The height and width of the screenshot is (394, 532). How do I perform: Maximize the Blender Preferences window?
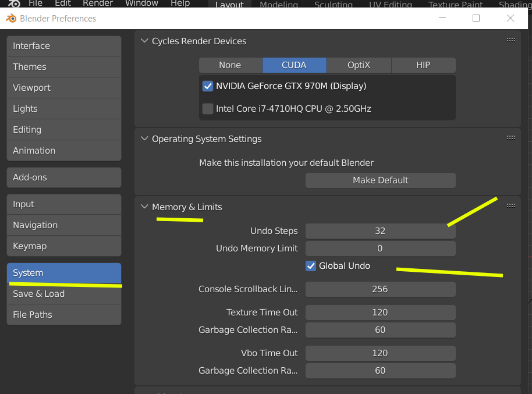[476, 18]
